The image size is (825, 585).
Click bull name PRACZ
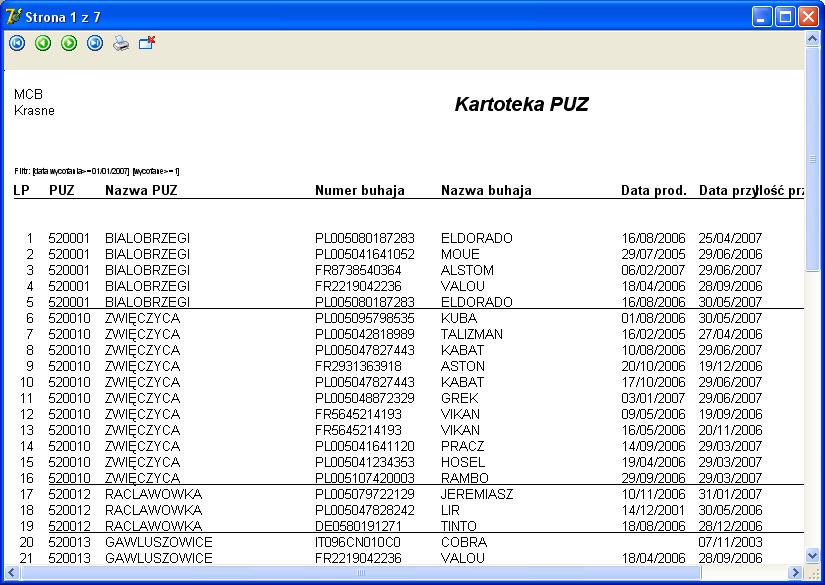point(462,446)
